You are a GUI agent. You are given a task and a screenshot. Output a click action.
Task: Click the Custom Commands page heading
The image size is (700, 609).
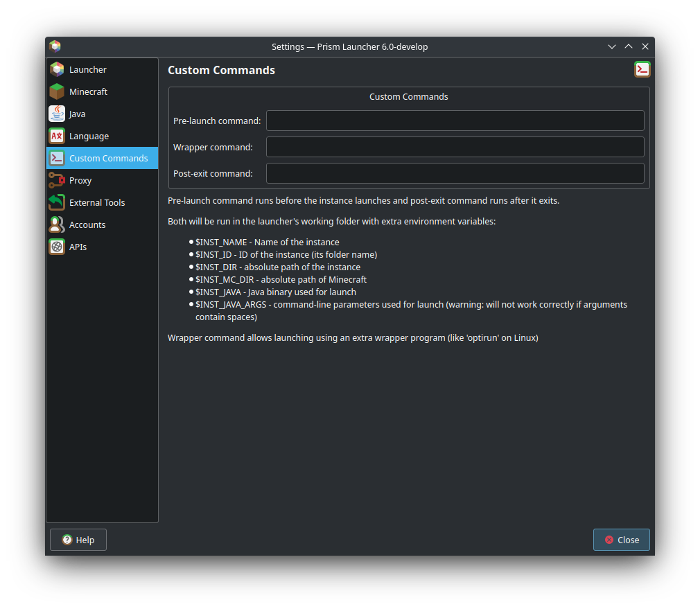pyautogui.click(x=221, y=70)
